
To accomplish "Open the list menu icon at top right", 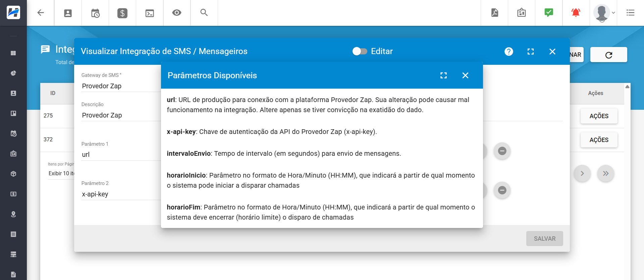I will click(x=631, y=13).
